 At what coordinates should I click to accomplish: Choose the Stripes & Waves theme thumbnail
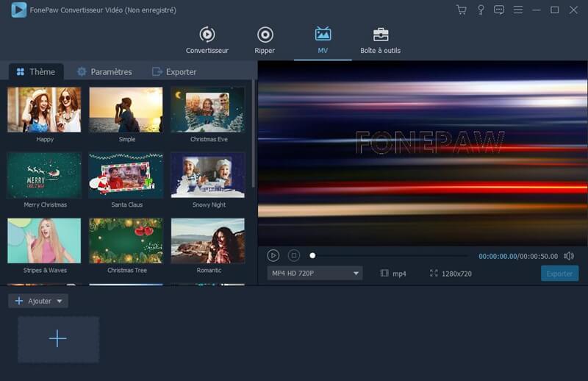(x=44, y=241)
